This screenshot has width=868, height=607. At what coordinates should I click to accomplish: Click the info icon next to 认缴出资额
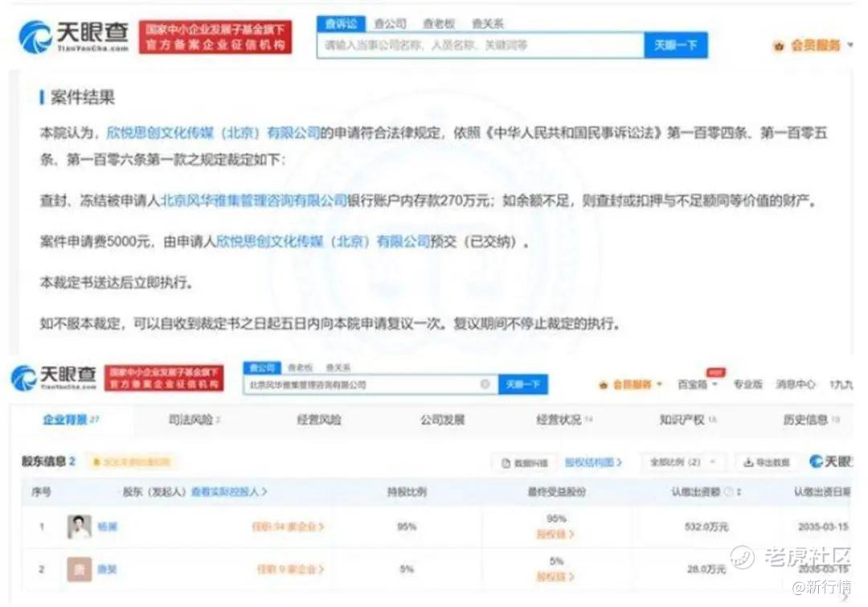[728, 491]
